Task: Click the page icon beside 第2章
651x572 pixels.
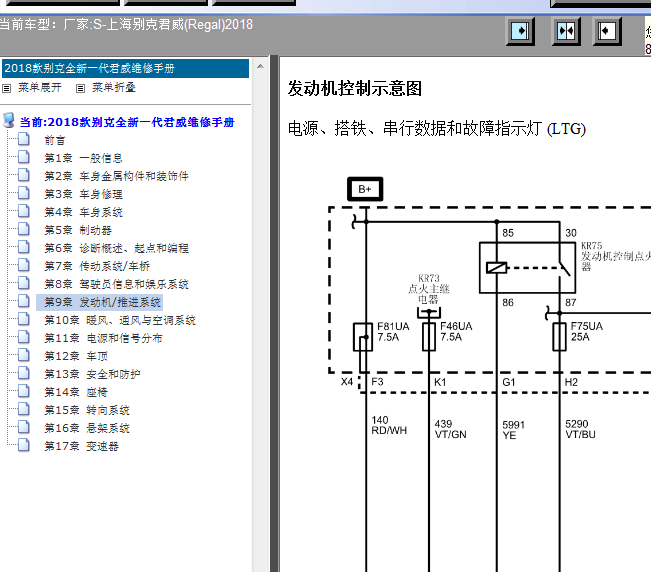Action: (24, 175)
